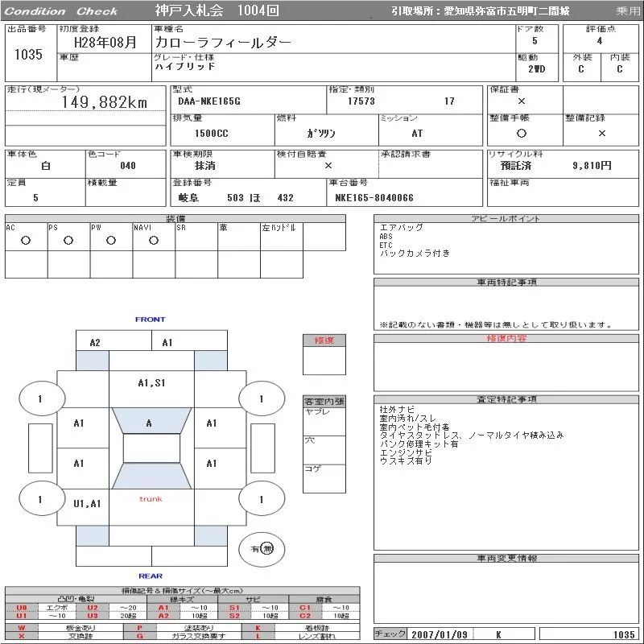Click the red W legend cell
This screenshot has width=644, height=644.
point(22,628)
